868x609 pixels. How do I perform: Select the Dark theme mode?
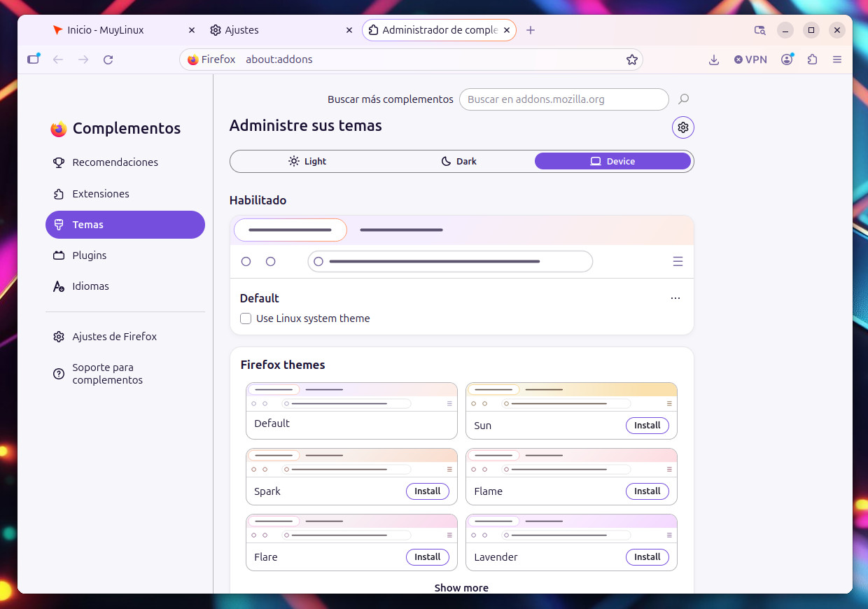458,161
